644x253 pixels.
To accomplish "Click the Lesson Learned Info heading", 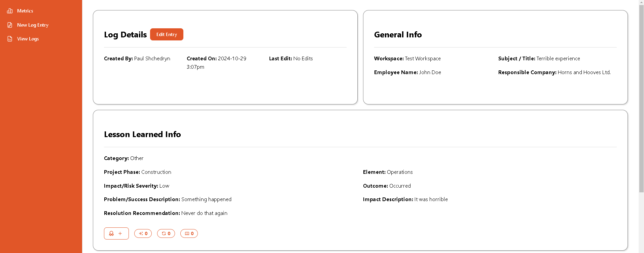I will tap(142, 134).
